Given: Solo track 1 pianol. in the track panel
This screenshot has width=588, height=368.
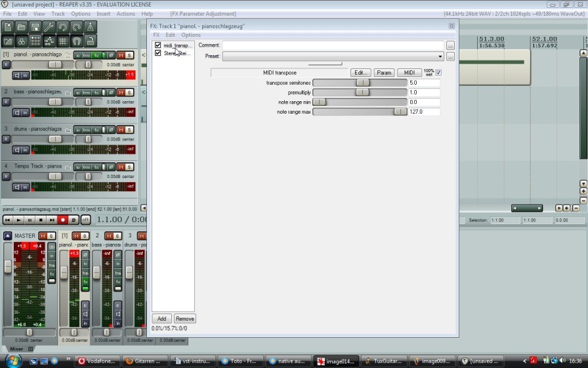Looking at the screenshot, I should (x=129, y=55).
